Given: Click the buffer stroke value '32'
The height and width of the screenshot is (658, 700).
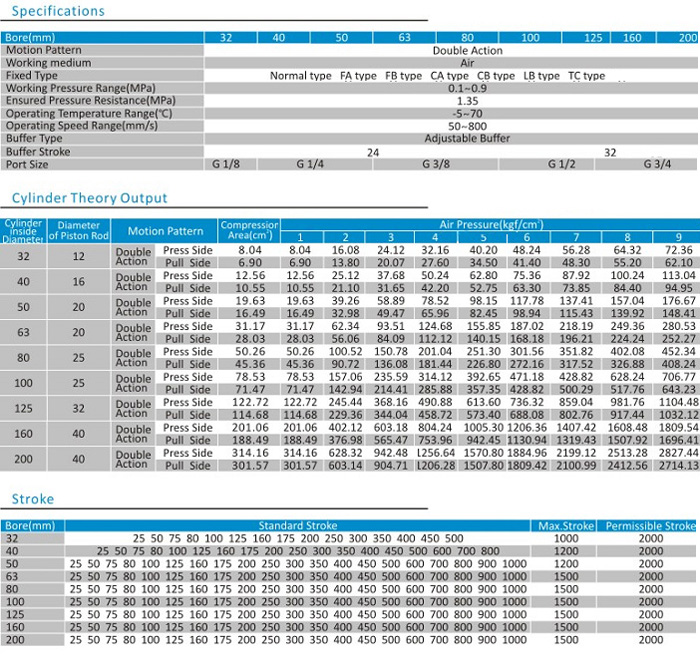Looking at the screenshot, I should point(610,153).
